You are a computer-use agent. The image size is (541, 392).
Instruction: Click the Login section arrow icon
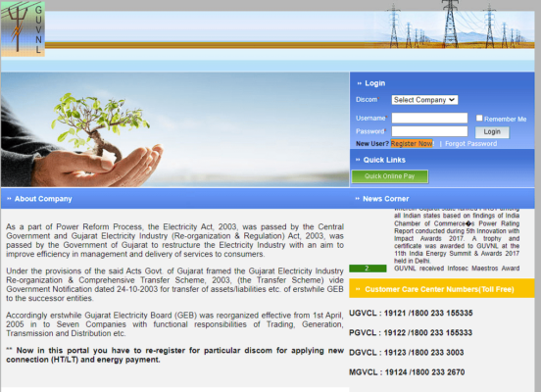(359, 83)
